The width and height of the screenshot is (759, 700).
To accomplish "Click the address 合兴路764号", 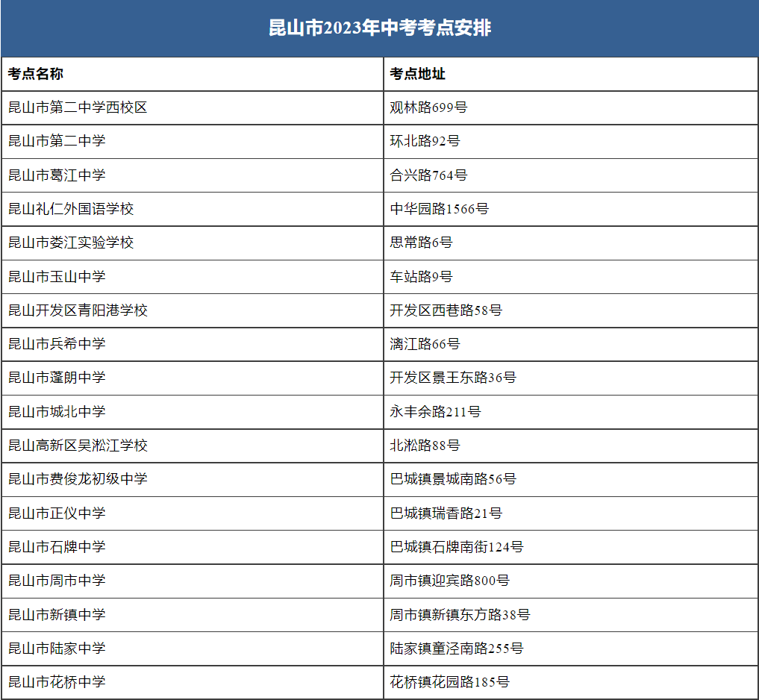I will 428,175.
